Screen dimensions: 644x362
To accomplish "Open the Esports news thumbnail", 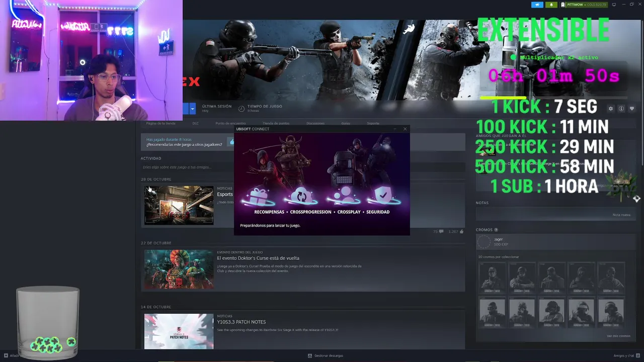I will (179, 205).
